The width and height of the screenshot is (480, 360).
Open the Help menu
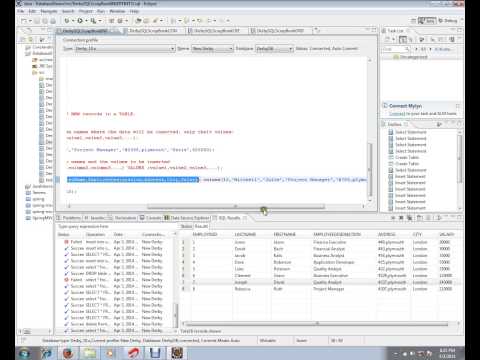click(x=134, y=11)
